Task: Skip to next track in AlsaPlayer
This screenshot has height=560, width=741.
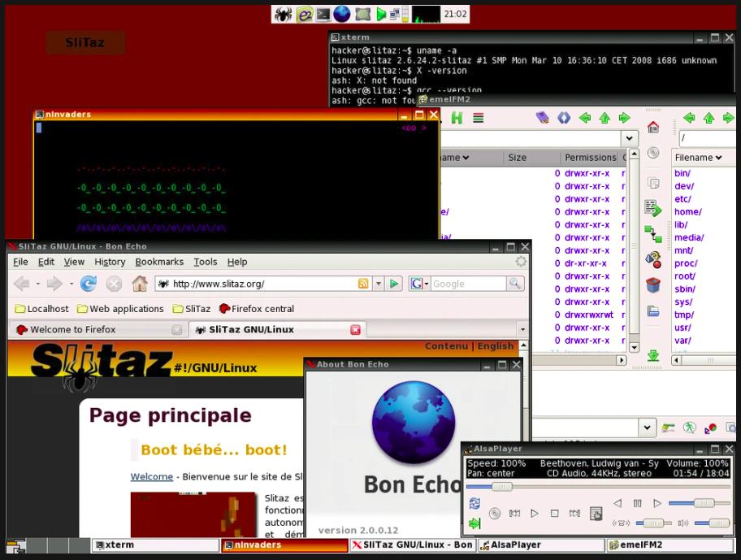Action: click(x=574, y=514)
